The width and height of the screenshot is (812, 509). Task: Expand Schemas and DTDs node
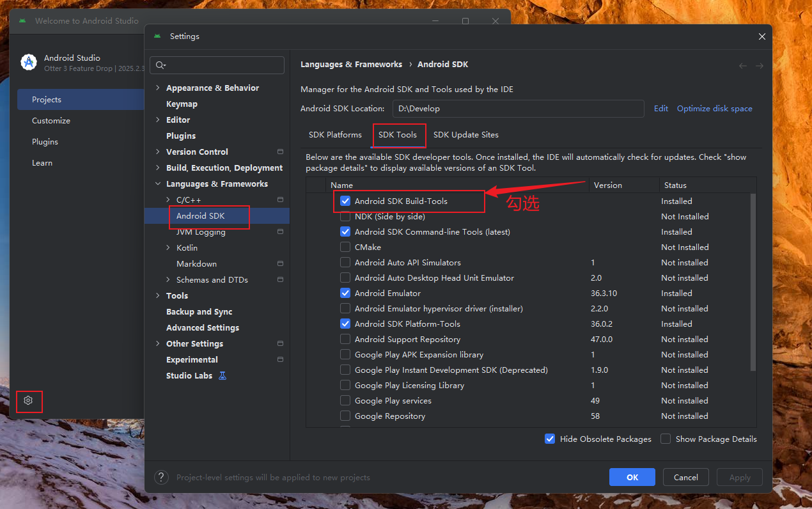[x=168, y=279]
